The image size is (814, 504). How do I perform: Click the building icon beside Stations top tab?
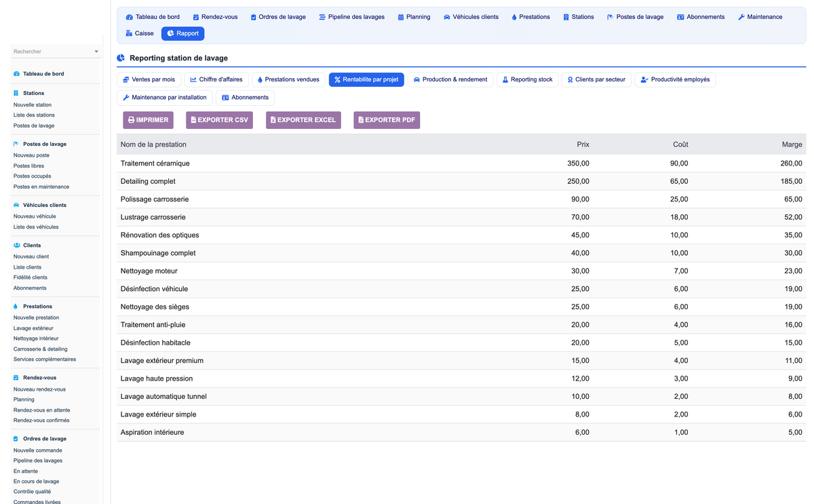[566, 17]
